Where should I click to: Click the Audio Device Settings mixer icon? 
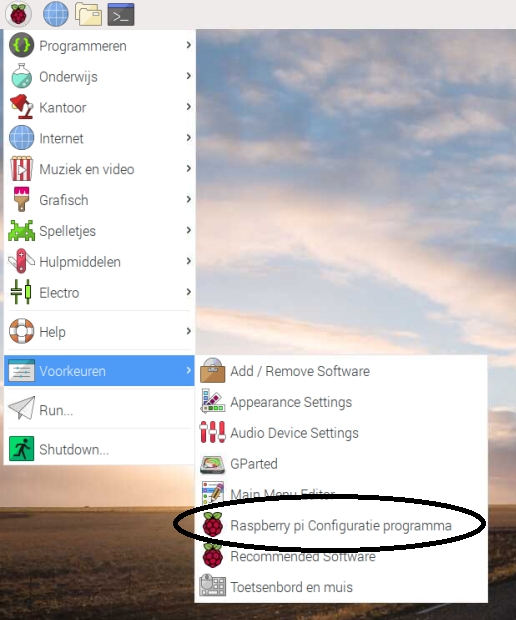coord(213,432)
